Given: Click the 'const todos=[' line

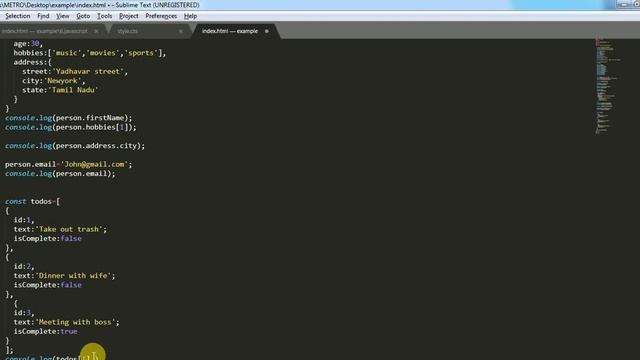Looking at the screenshot, I should [32, 201].
